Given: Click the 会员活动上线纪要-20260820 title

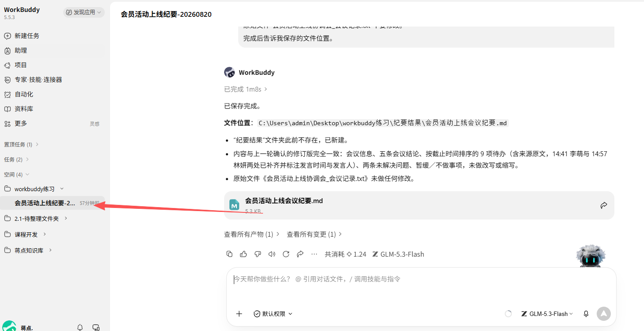Looking at the screenshot, I should click(x=166, y=14).
